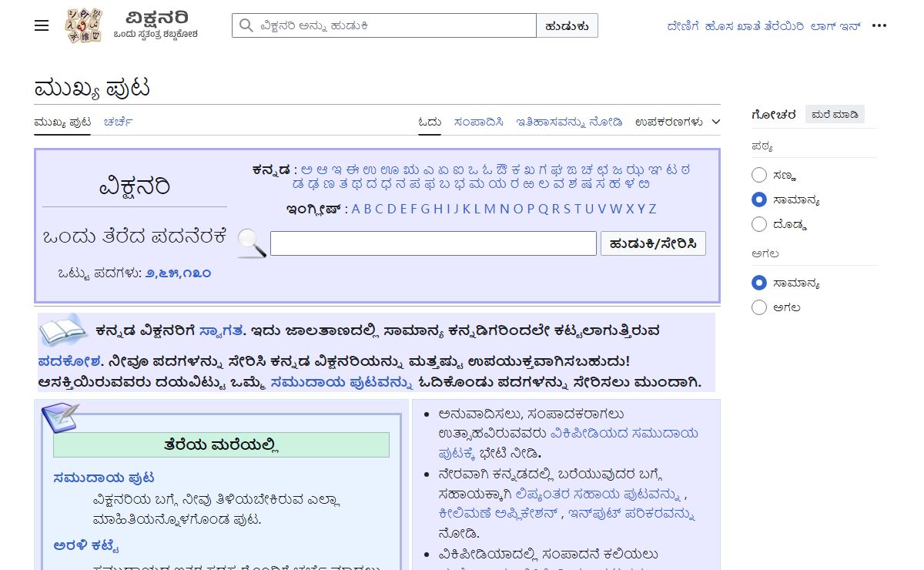Click the open book welcome icon
The image size is (924, 570).
[62, 330]
